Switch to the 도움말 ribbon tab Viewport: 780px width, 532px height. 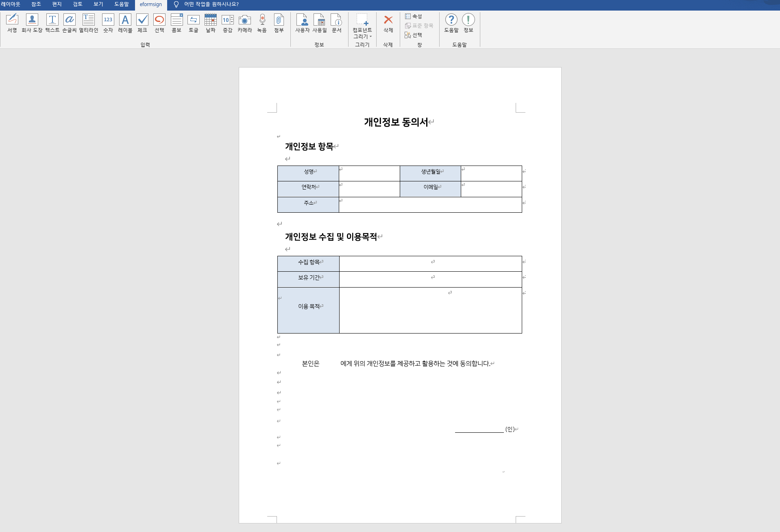(x=122, y=4)
